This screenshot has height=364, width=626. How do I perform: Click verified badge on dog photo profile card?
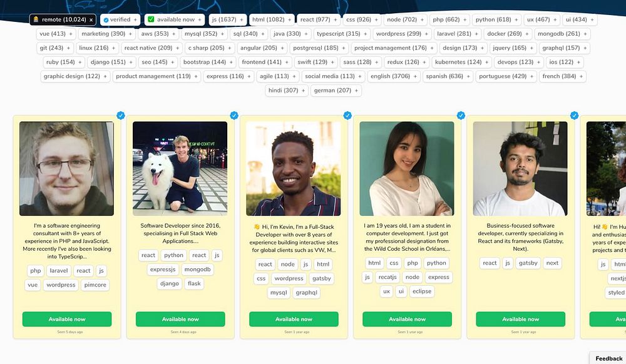point(234,116)
